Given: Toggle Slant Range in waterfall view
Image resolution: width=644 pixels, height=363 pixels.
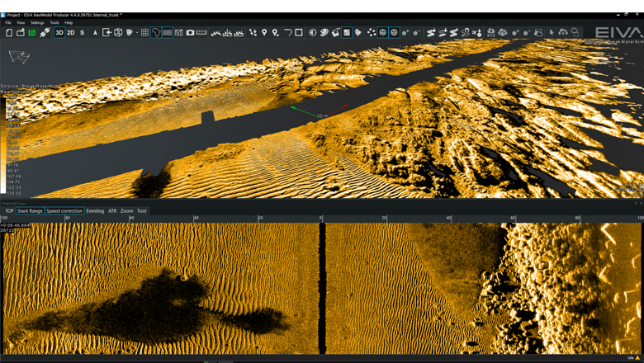Looking at the screenshot, I should (31, 211).
